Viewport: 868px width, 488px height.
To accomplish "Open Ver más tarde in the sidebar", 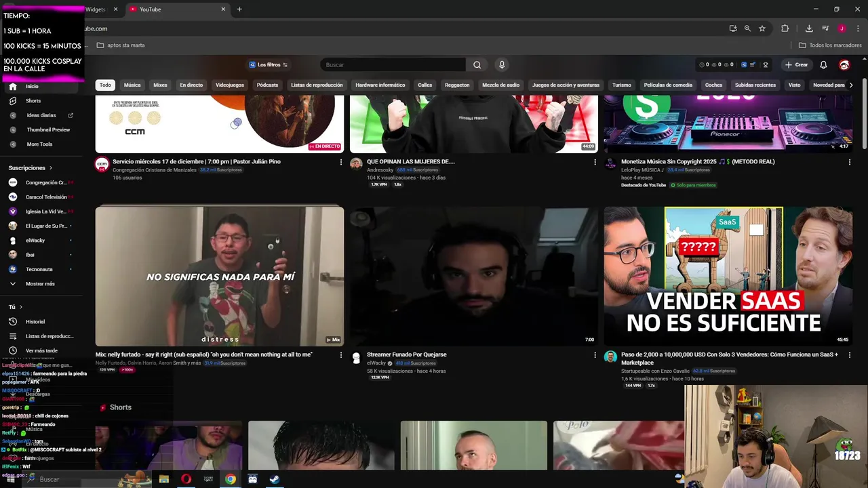I will tap(42, 350).
